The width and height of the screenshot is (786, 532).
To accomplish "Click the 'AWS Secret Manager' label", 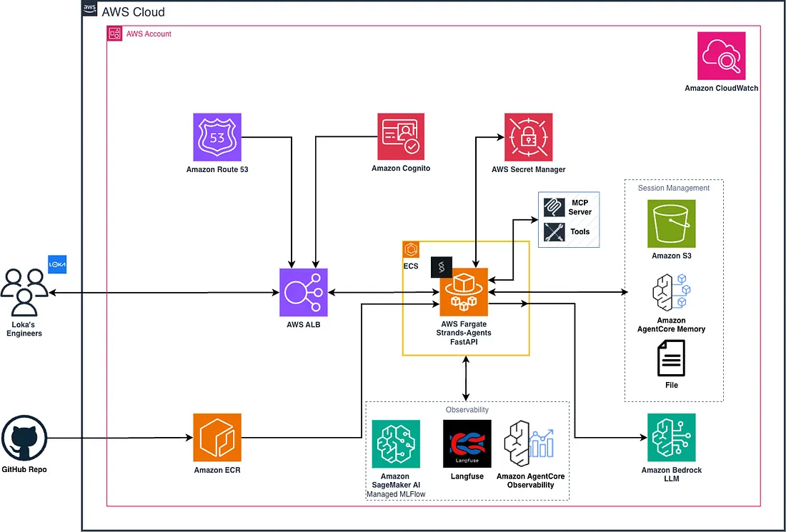I will 528,169.
